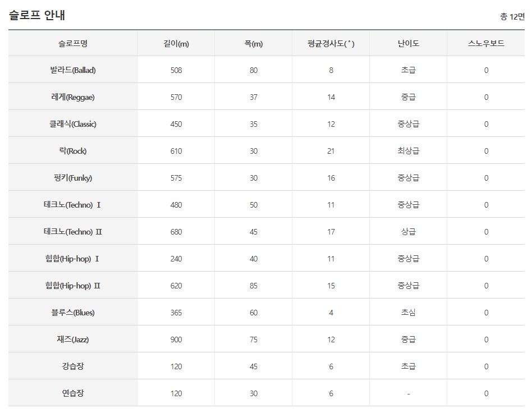The width and height of the screenshot is (532, 413).
Task: Click the 총 12면 total count text
Action: click(x=512, y=16)
